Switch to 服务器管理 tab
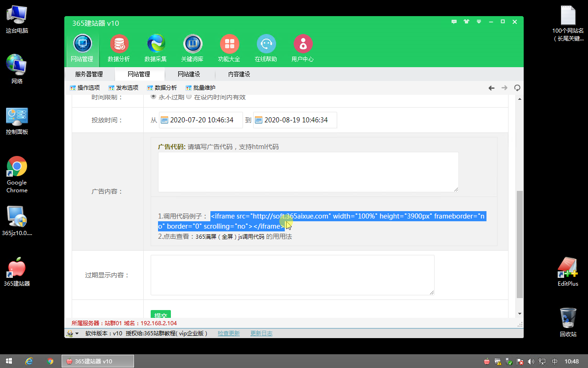 click(x=89, y=74)
